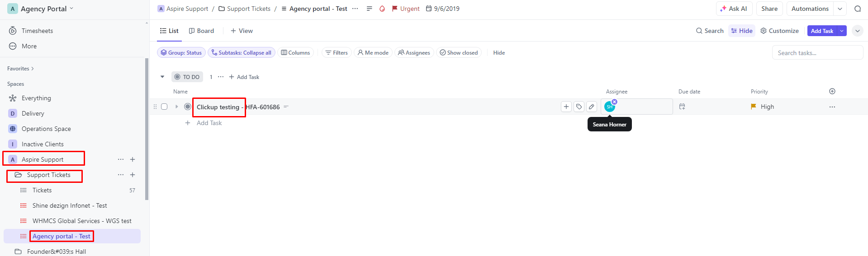Viewport: 868px width, 256px height.
Task: Click the list description lines icon in header
Action: pos(370,9)
